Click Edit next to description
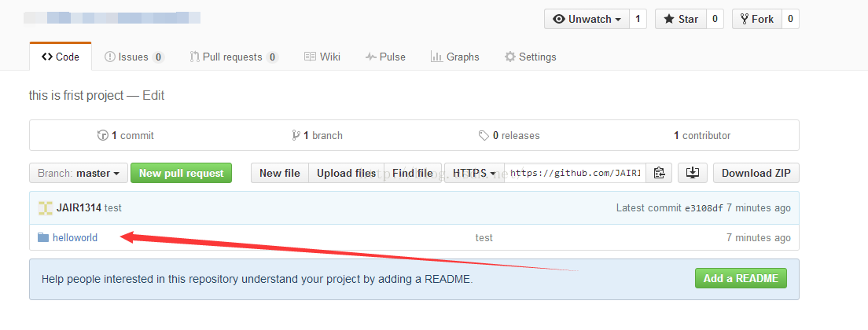868x330 pixels. point(153,96)
